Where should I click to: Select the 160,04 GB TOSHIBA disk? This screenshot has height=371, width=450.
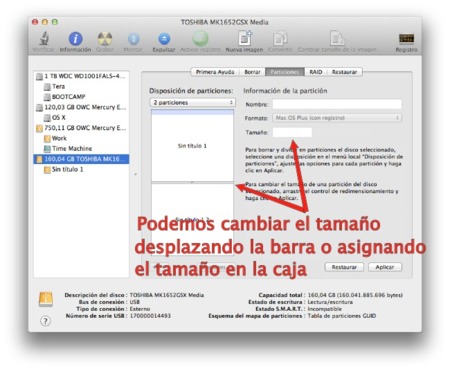point(81,159)
